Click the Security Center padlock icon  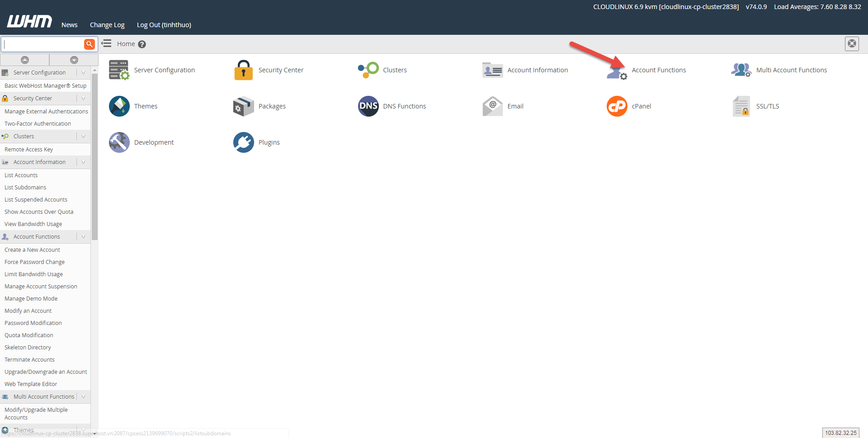click(243, 70)
